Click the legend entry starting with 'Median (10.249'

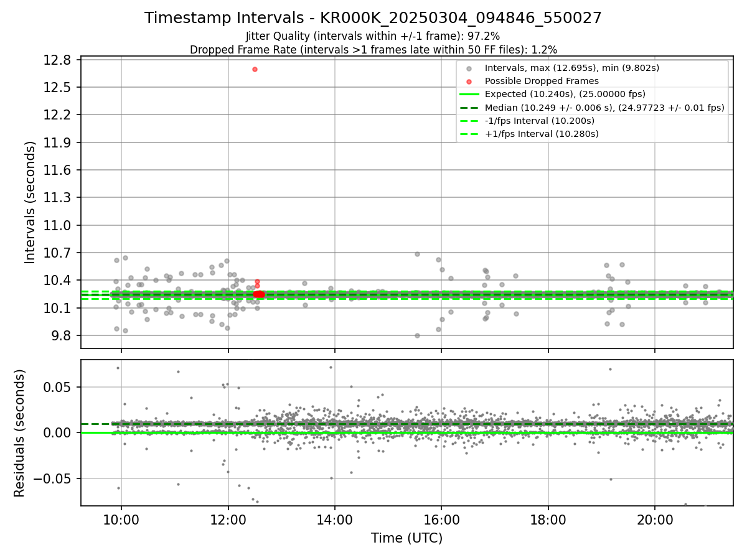tap(604, 107)
